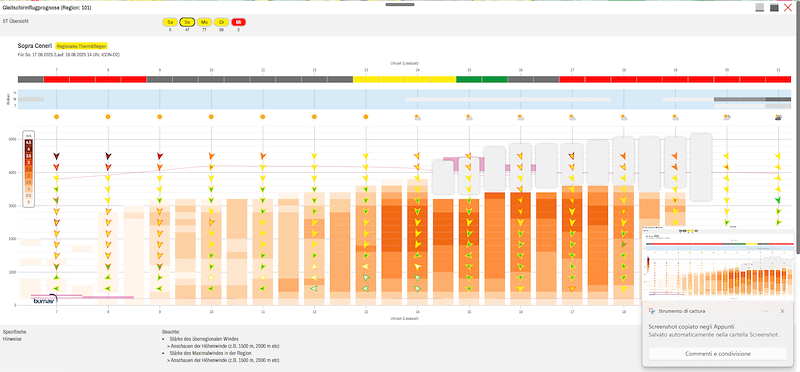Click the sun icon at hour 13
Image resolution: width=800 pixels, height=372 pixels.
[x=366, y=117]
